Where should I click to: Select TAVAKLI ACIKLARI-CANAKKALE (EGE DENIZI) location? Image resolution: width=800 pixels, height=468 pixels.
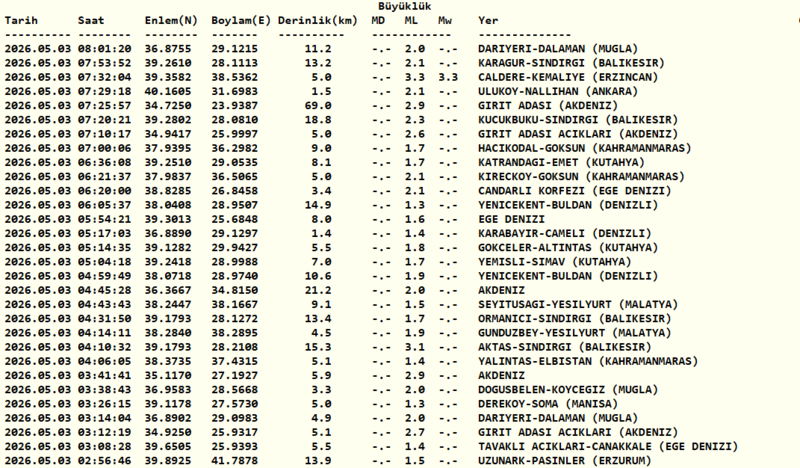pyautogui.click(x=608, y=447)
